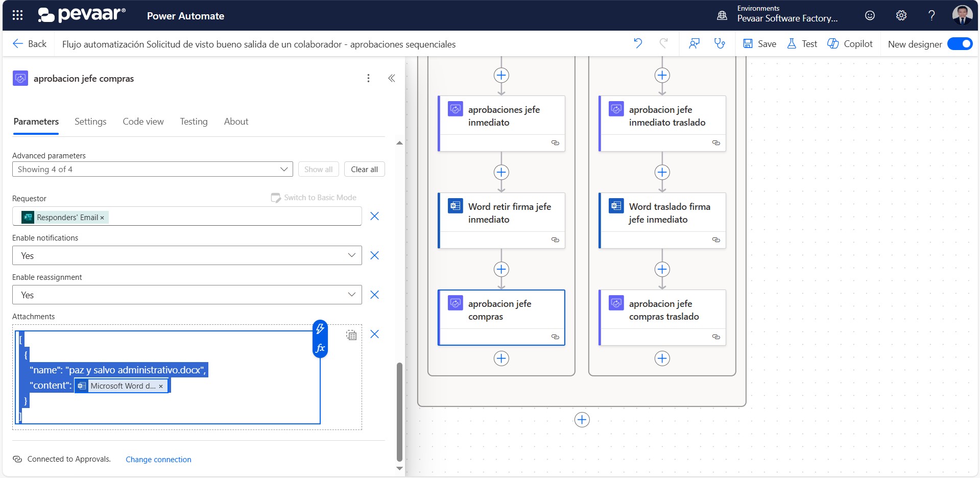Image resolution: width=980 pixels, height=478 pixels.
Task: Click the Test button
Action: point(802,44)
